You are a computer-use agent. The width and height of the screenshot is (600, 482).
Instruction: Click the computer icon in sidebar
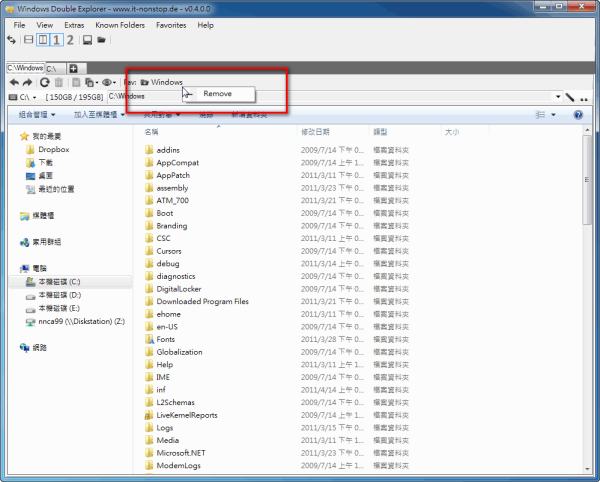pyautogui.click(x=24, y=269)
